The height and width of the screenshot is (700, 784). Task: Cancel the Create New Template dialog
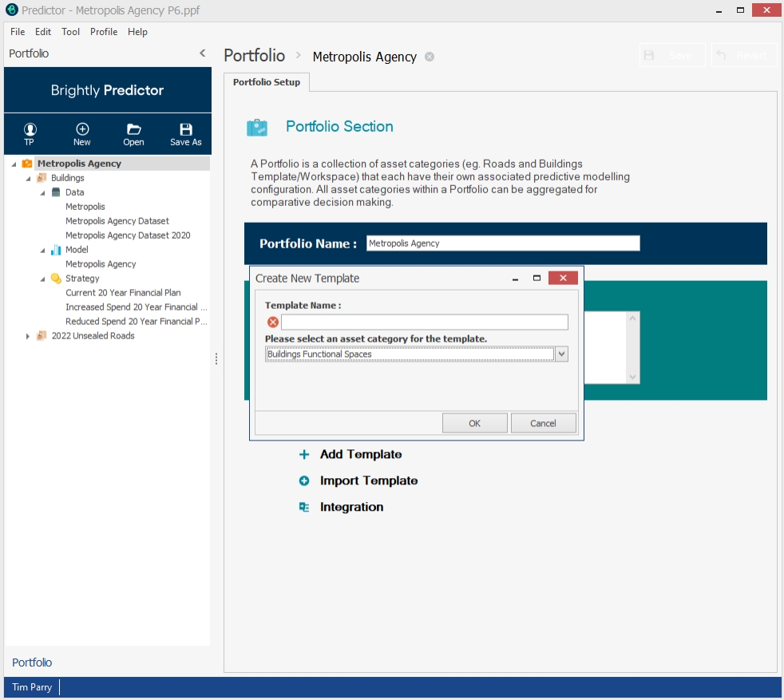tap(543, 423)
